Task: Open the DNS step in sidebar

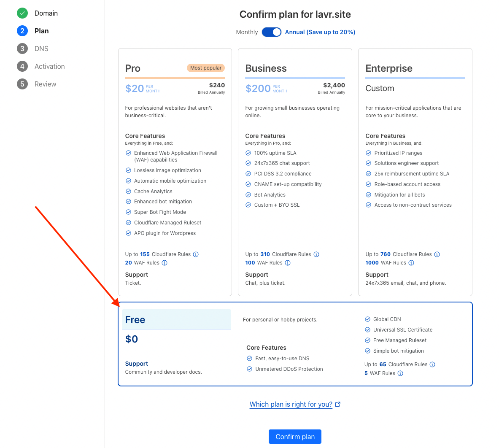Action: tap(41, 49)
